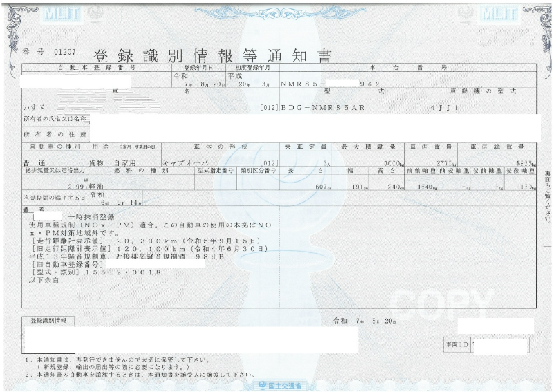Select expiry date 6年 9月 14日
Viewport: 553px width, 392px height.
(x=122, y=203)
